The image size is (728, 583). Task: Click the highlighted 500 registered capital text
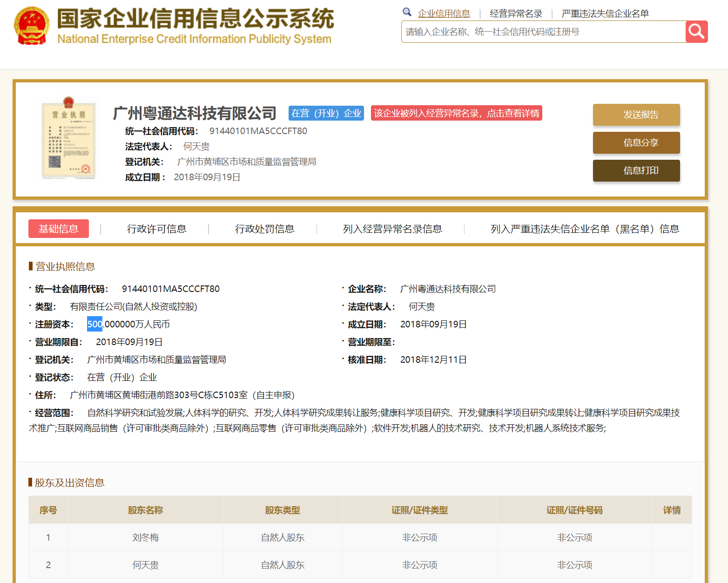(x=94, y=324)
